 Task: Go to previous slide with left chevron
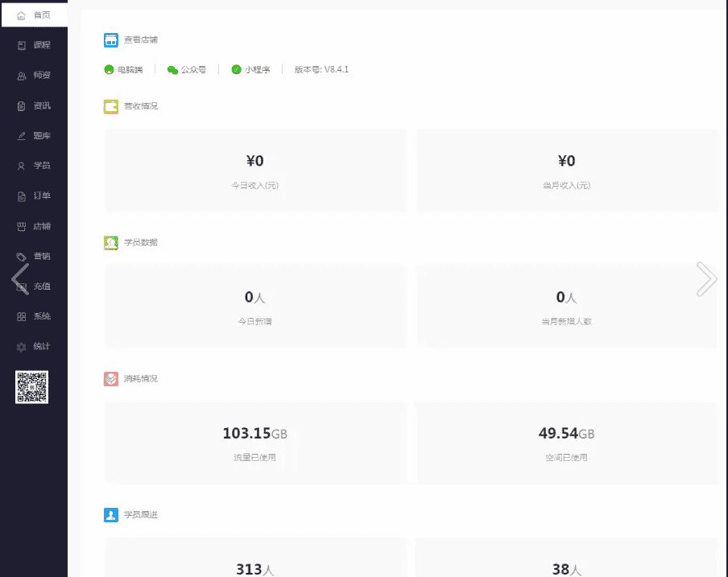click(x=20, y=278)
